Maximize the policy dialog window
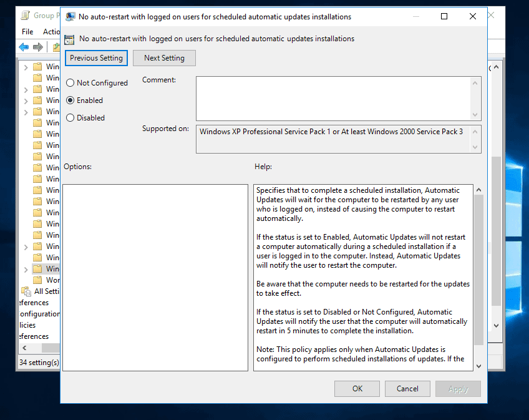The image size is (529, 420). [x=444, y=16]
